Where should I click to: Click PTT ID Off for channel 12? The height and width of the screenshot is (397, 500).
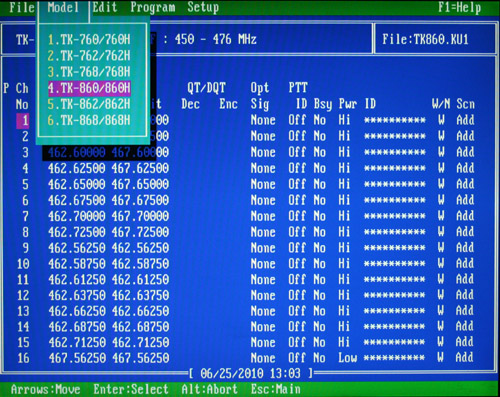(297, 295)
